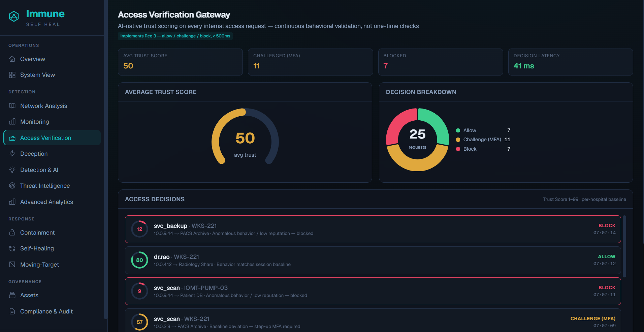Click the Allow legend label
The height and width of the screenshot is (332, 644).
470,130
